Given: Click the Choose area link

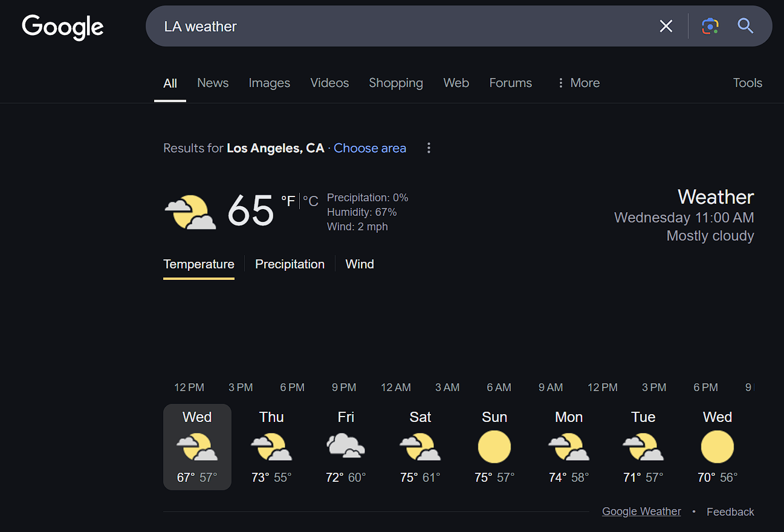Looking at the screenshot, I should 370,148.
